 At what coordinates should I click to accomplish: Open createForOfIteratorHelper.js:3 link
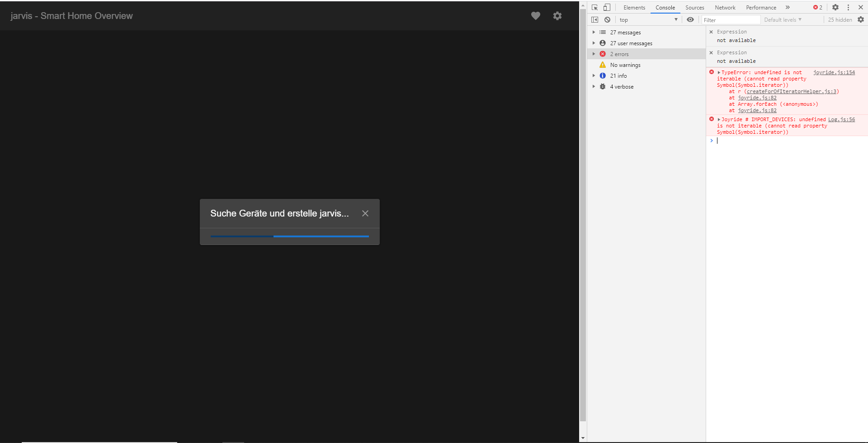792,92
